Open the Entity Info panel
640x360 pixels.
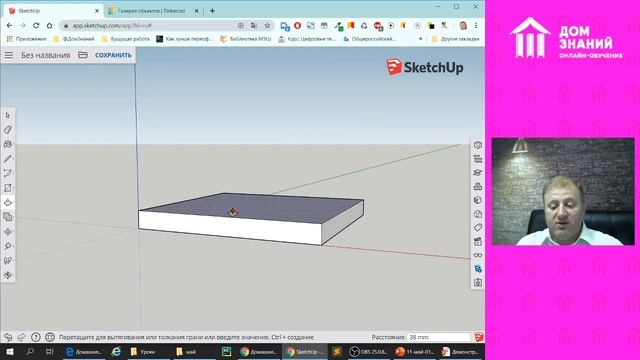coord(478,145)
